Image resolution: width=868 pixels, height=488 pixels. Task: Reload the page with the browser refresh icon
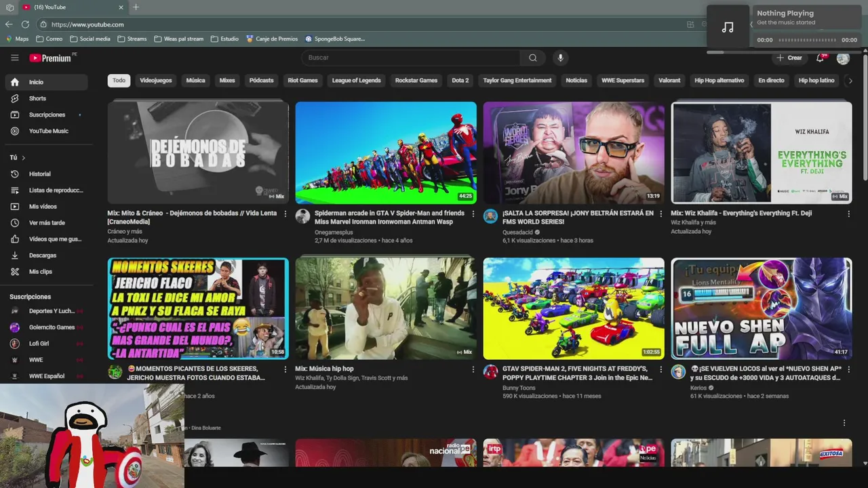click(x=25, y=24)
